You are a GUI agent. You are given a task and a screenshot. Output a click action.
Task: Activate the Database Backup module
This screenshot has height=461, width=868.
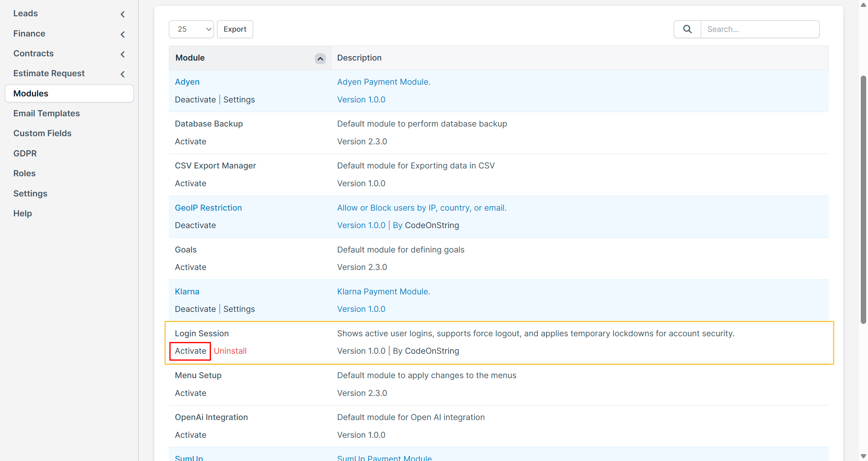pos(190,142)
